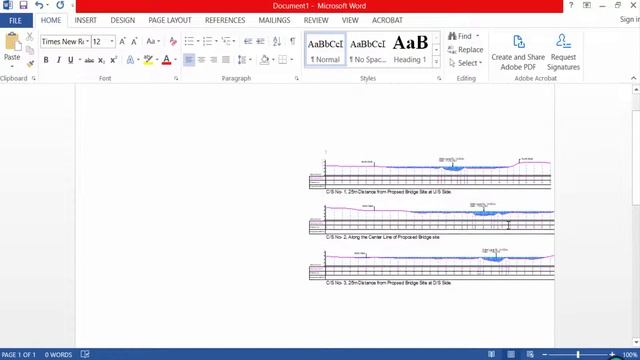Apply subscript formatting
Viewport: 640px width, 360px height.
tap(102, 60)
